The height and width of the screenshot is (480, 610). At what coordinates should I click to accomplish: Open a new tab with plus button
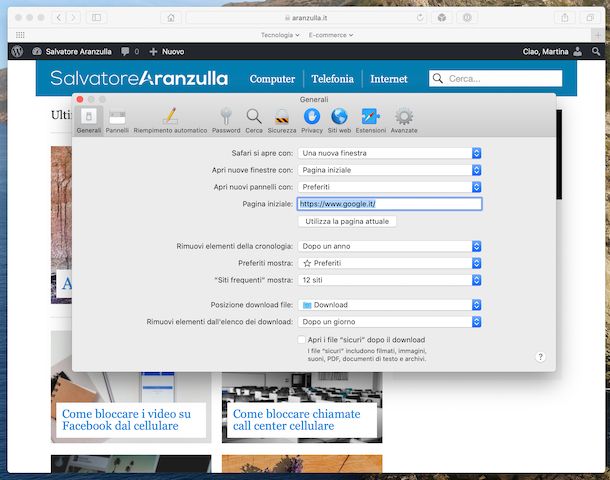598,35
